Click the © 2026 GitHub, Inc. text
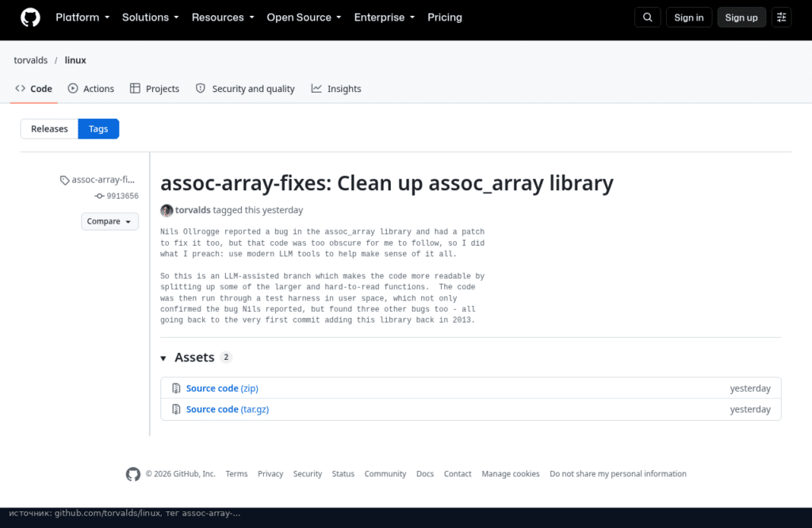812x528 pixels. pyautogui.click(x=180, y=474)
